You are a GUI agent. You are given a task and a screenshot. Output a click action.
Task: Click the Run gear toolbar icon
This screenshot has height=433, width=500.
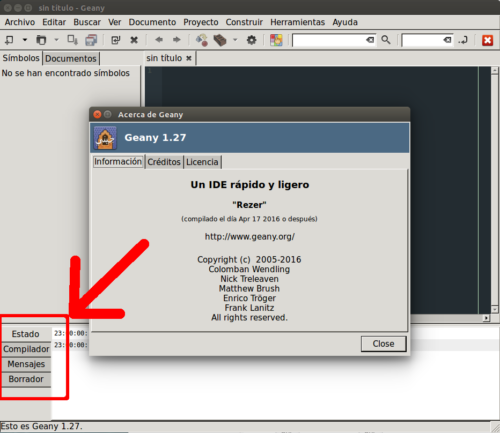pos(251,40)
